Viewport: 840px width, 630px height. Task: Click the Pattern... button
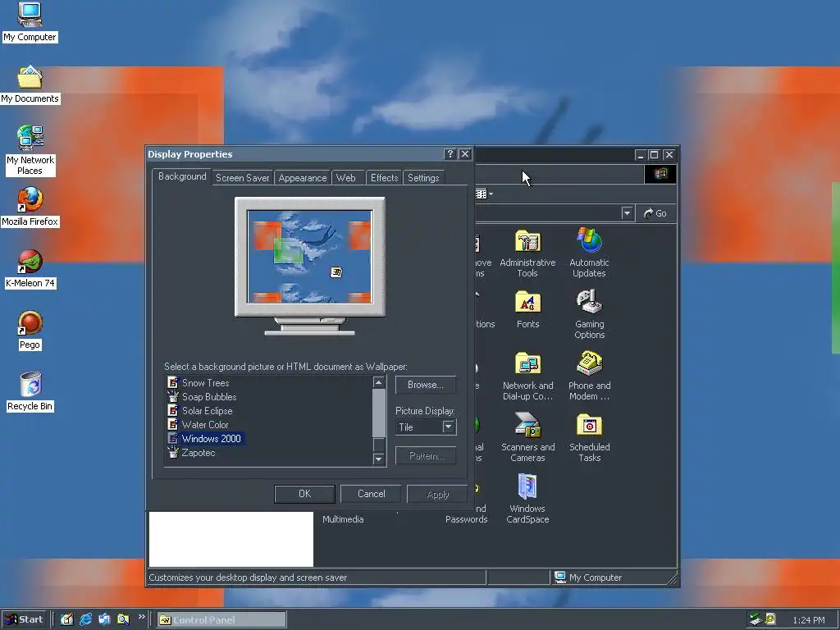coord(426,456)
